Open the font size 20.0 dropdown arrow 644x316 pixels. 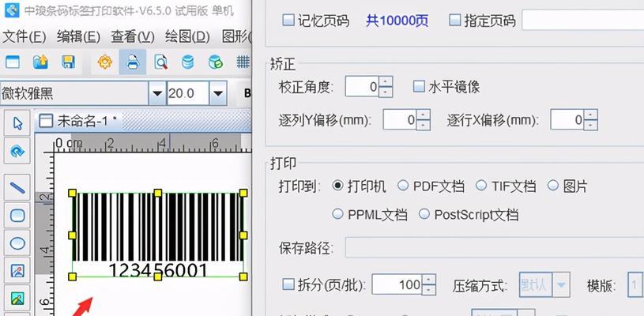[x=218, y=93]
